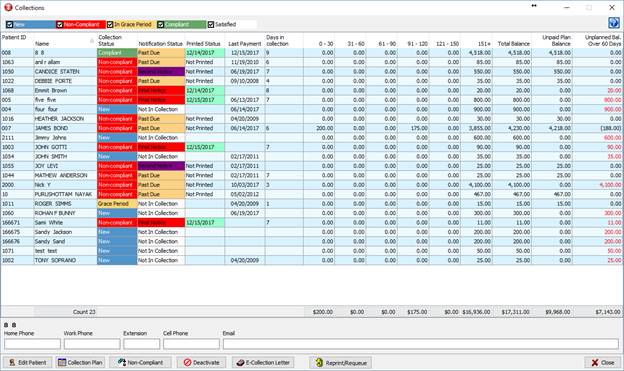Click into the Email text field
This screenshot has width=624, height=371.
click(x=421, y=344)
